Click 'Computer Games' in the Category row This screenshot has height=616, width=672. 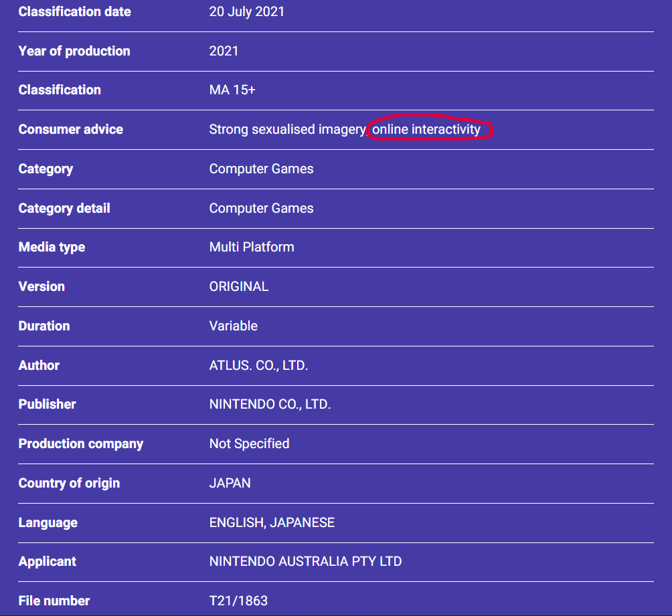(x=261, y=169)
